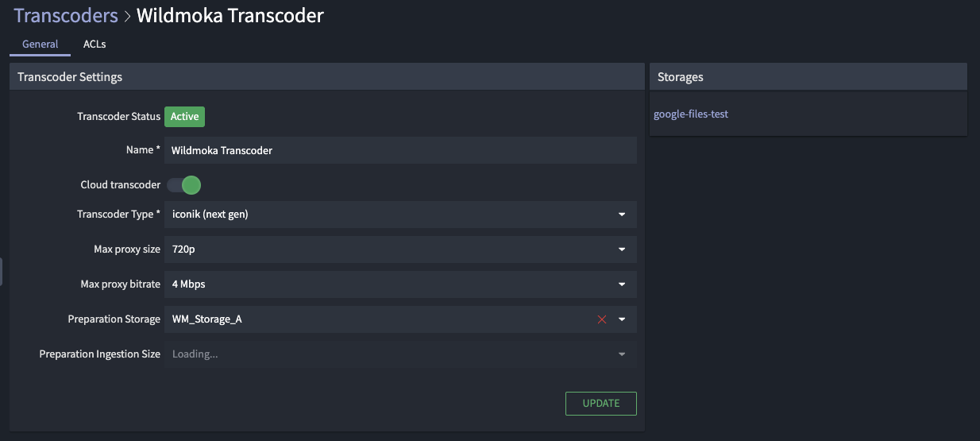Image resolution: width=980 pixels, height=441 pixels.
Task: Go back to Transcoders breadcrumb
Action: 65,15
